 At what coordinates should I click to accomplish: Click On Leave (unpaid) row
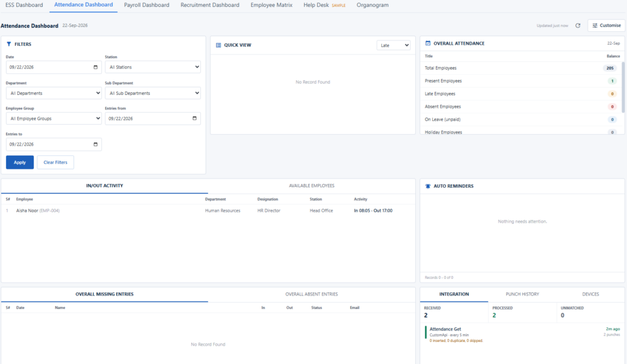[x=520, y=119]
